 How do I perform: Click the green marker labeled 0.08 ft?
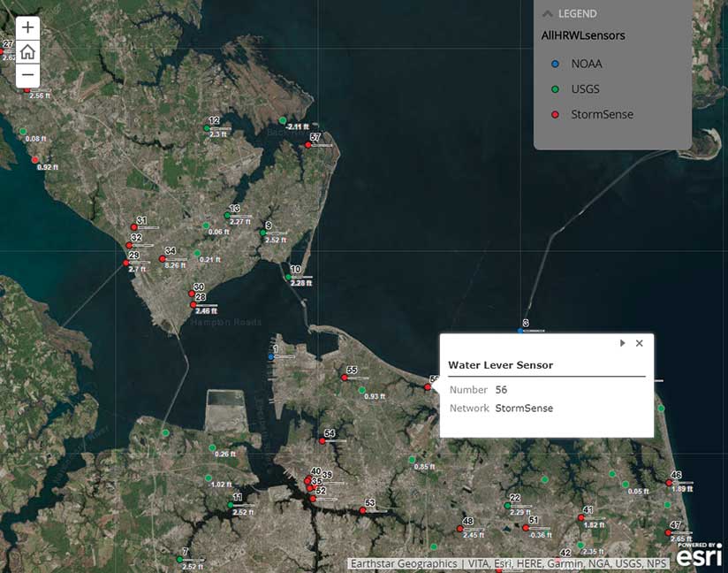[23, 132]
